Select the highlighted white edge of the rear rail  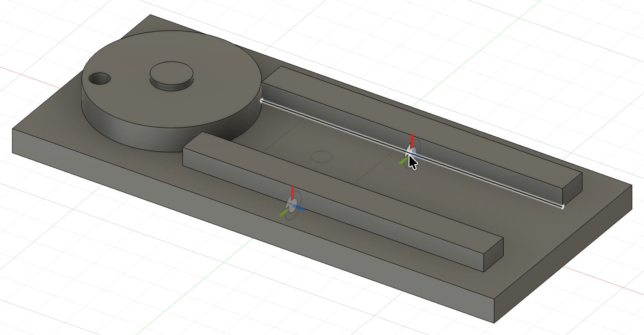[412, 154]
